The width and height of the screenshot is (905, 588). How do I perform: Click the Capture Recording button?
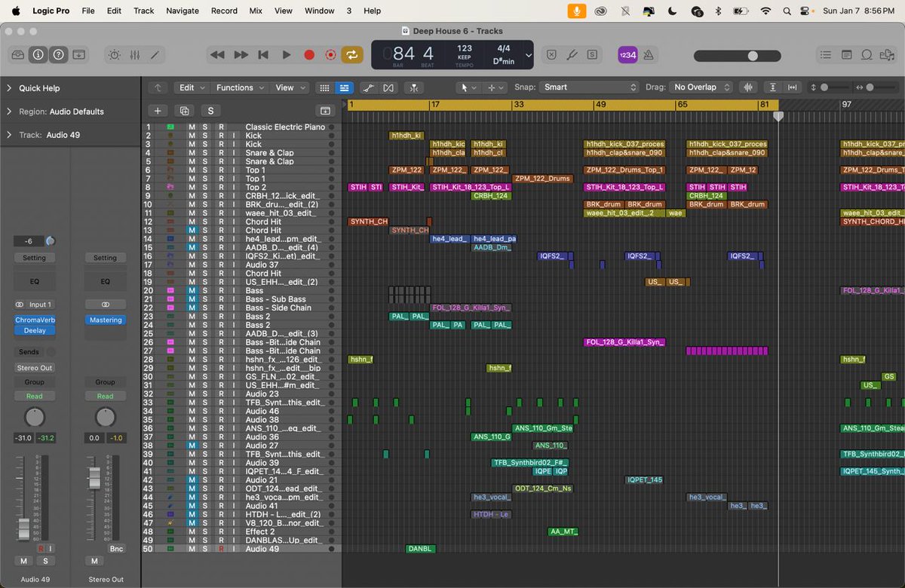(330, 55)
